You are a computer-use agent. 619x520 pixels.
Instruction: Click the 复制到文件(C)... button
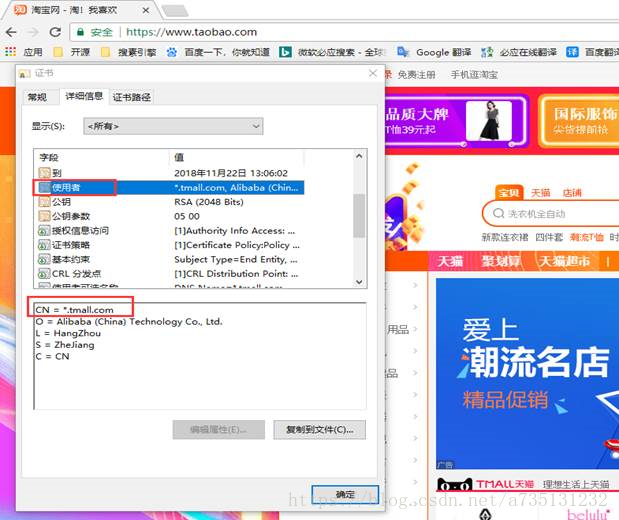point(319,430)
